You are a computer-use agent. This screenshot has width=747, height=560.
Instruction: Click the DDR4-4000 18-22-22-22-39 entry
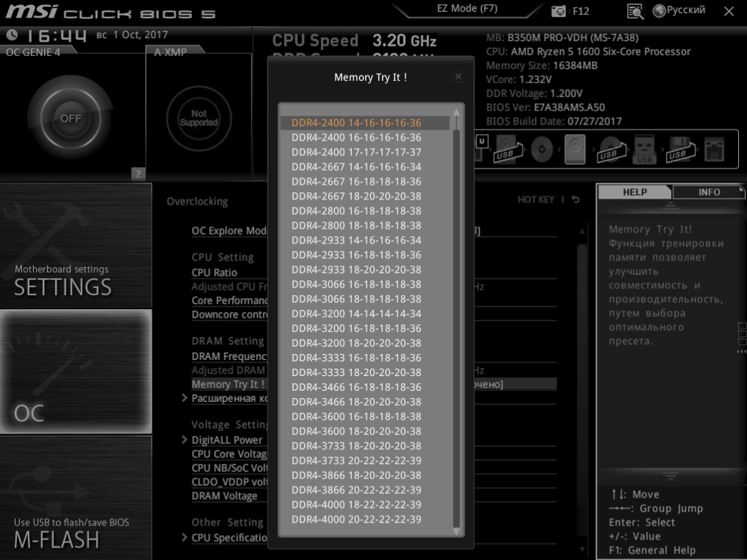pyautogui.click(x=365, y=505)
